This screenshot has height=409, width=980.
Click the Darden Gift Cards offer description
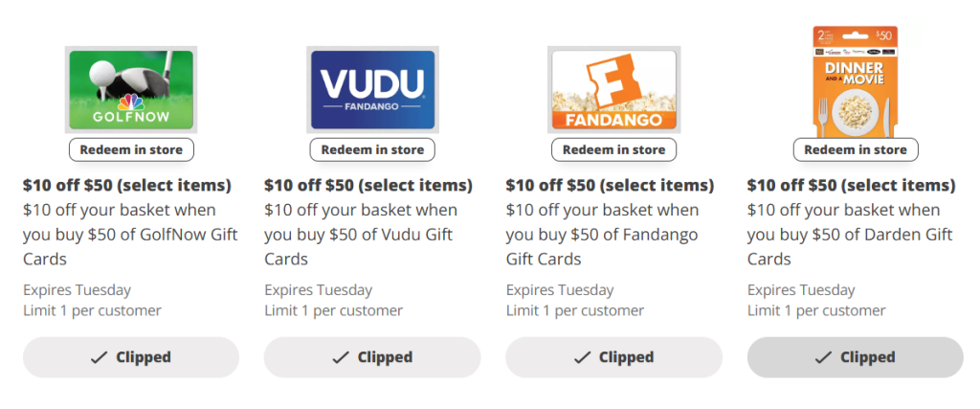[850, 235]
